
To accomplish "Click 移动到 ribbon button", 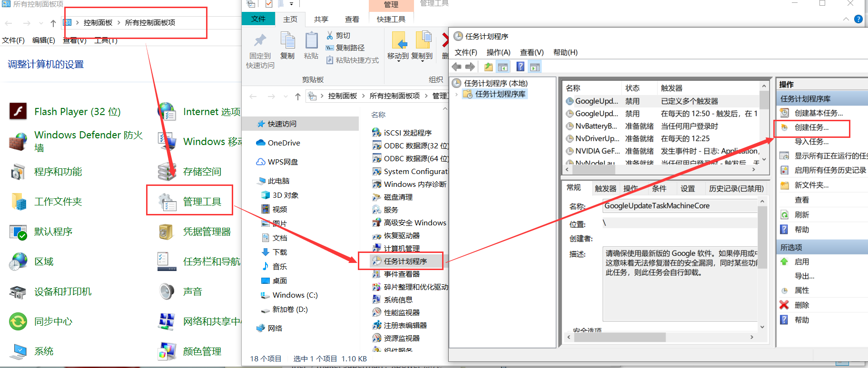I will [398, 46].
